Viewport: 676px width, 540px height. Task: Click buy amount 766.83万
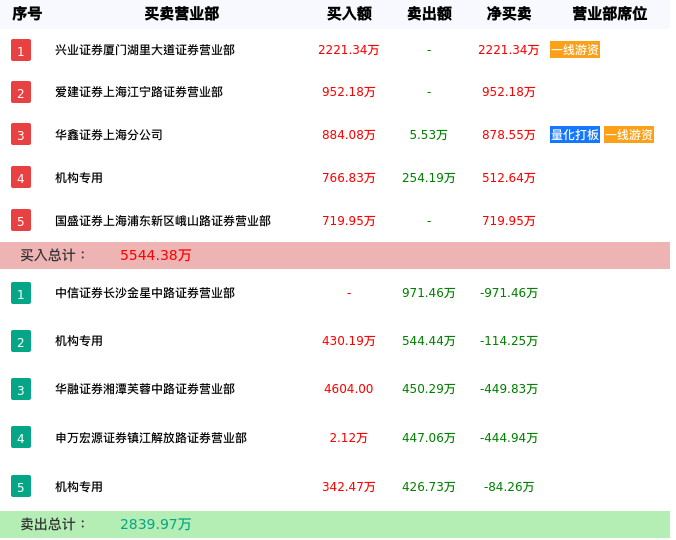[x=349, y=178]
